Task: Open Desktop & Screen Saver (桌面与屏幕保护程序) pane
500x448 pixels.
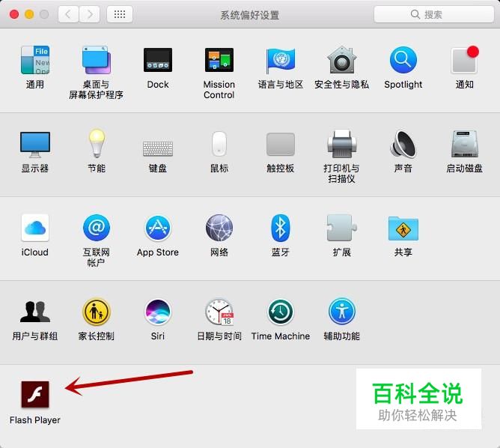Action: pyautogui.click(x=97, y=60)
